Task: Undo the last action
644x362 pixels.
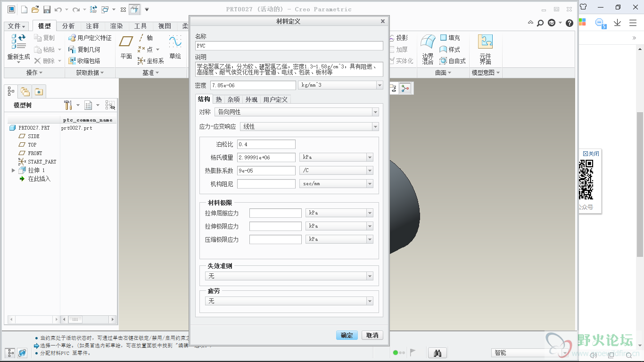Action: pos(58,9)
